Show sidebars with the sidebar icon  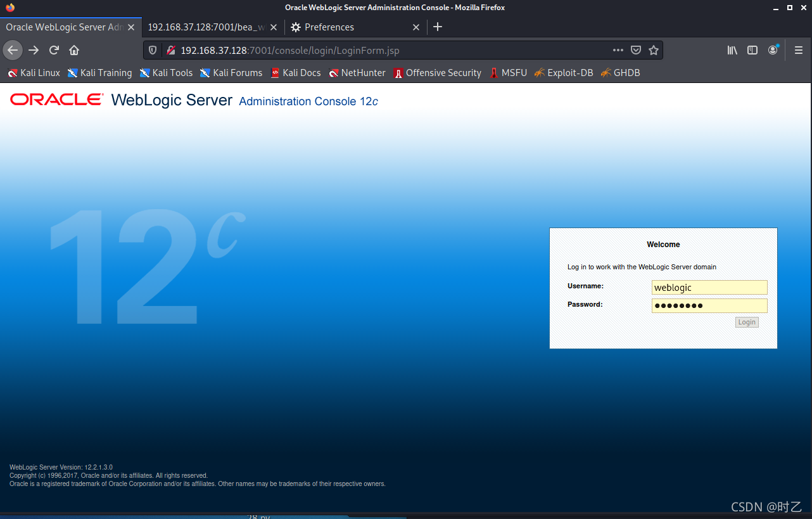[752, 50]
